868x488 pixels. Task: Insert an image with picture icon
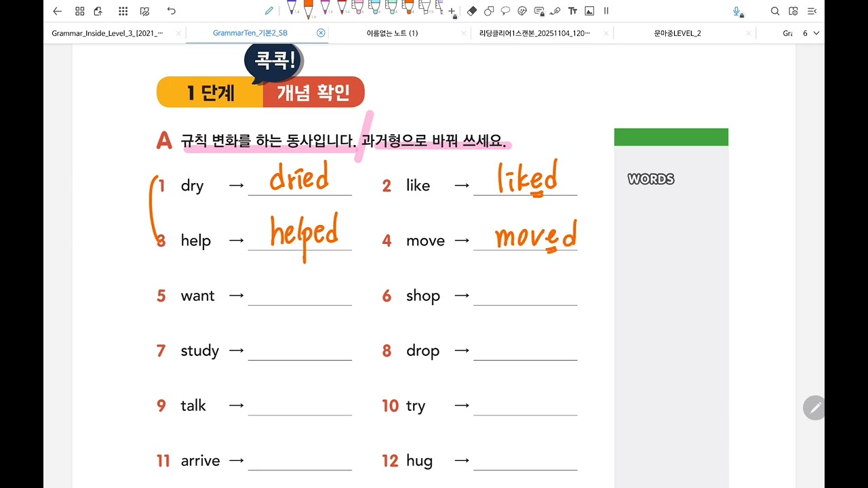click(589, 11)
